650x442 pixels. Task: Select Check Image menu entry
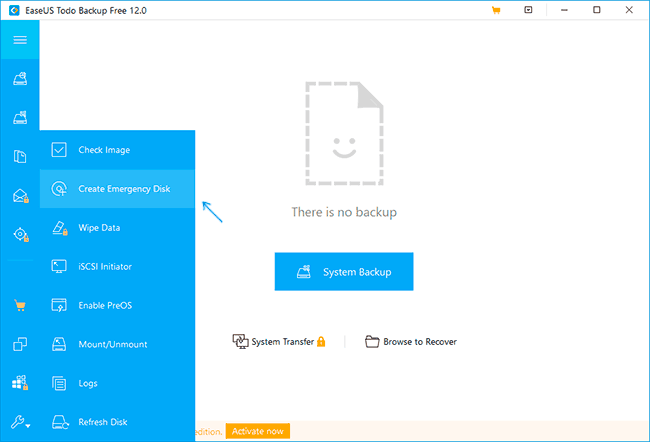click(x=117, y=150)
